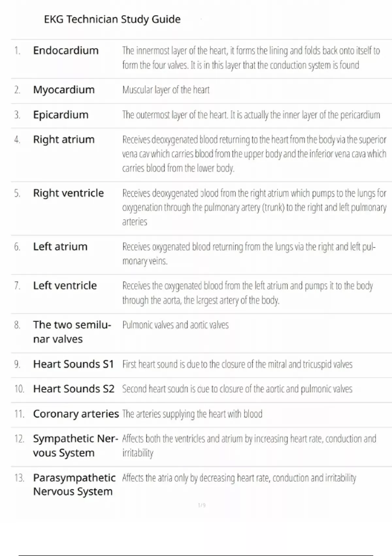Screen dimensions: 392x556
Task: Click the "EKG Technician Study Guide" title
Action: tap(112, 19)
